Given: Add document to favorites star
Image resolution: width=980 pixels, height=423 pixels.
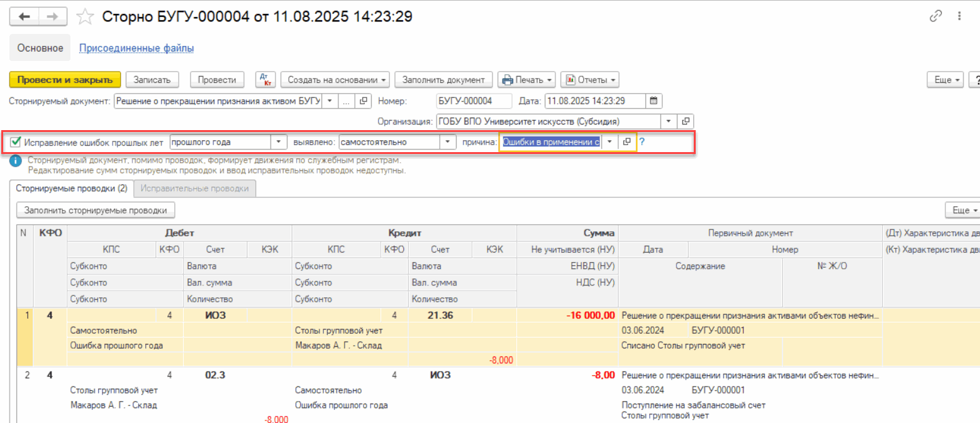Looking at the screenshot, I should click(x=84, y=17).
